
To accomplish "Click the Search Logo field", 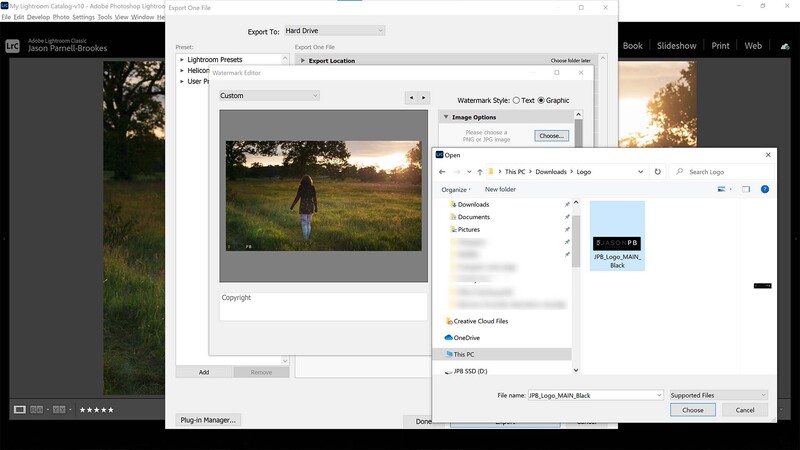I will coord(722,172).
